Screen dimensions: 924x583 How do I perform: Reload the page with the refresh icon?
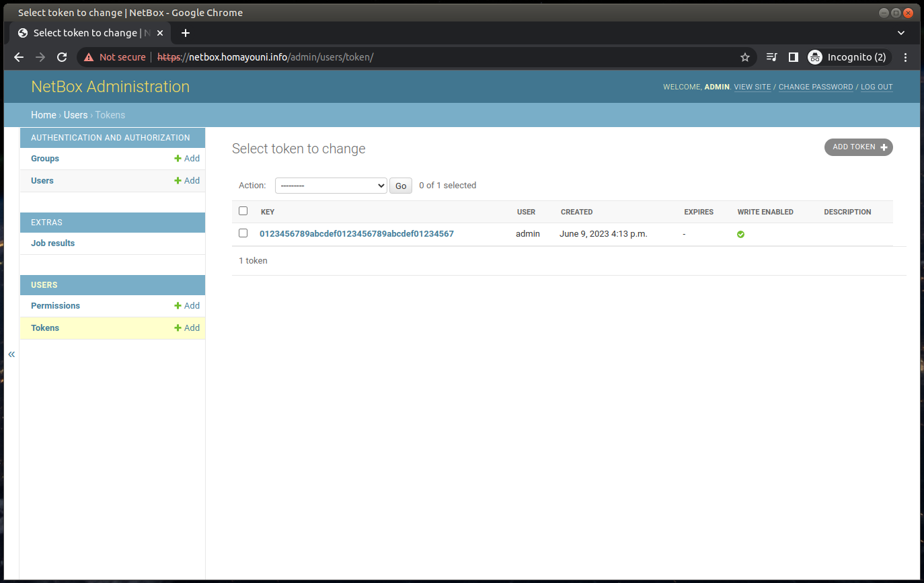pos(62,57)
